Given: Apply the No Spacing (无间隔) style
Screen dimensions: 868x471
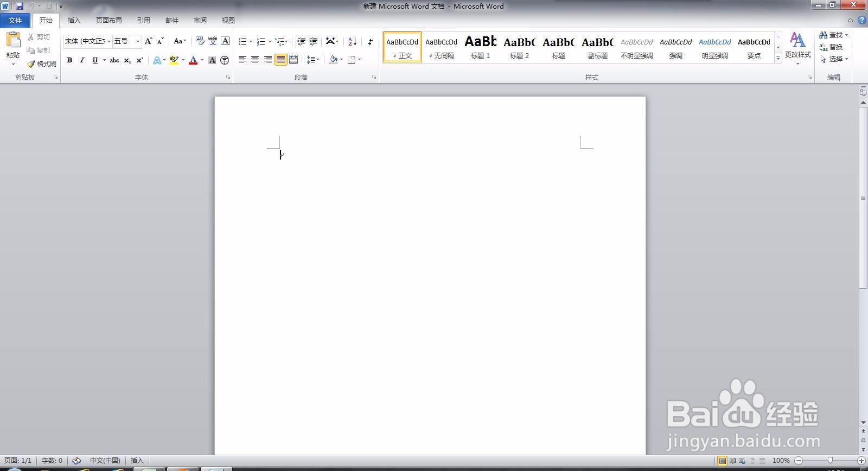Looking at the screenshot, I should pos(441,47).
